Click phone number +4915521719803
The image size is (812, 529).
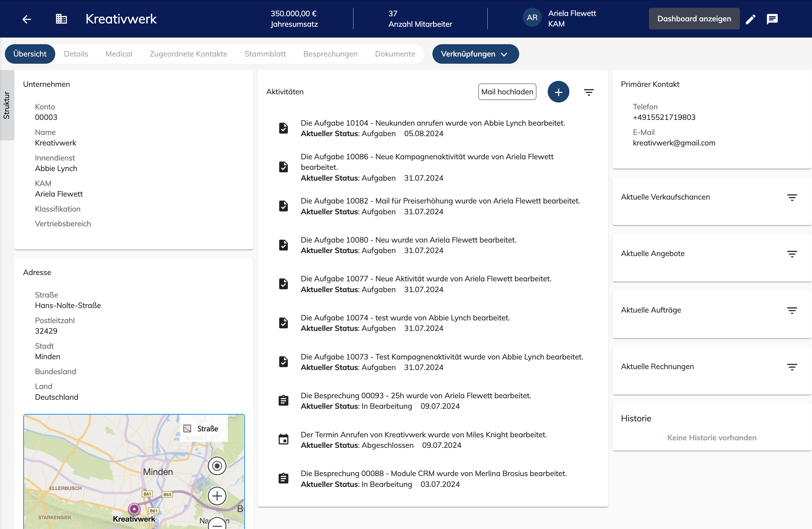(x=664, y=117)
